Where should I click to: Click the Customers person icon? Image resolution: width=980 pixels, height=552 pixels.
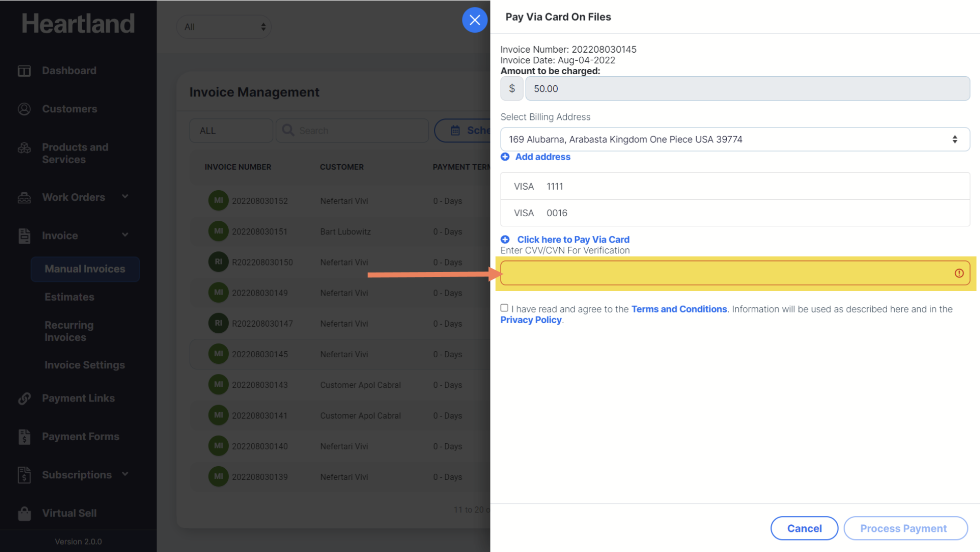24,109
